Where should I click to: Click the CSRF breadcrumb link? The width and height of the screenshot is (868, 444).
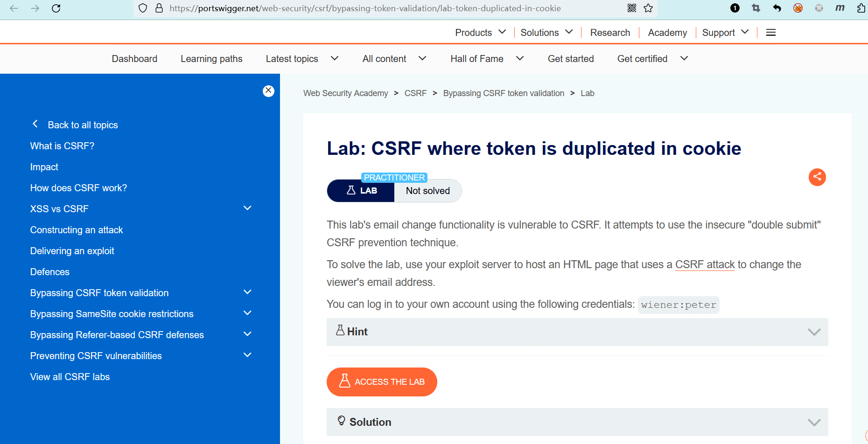[x=415, y=93]
